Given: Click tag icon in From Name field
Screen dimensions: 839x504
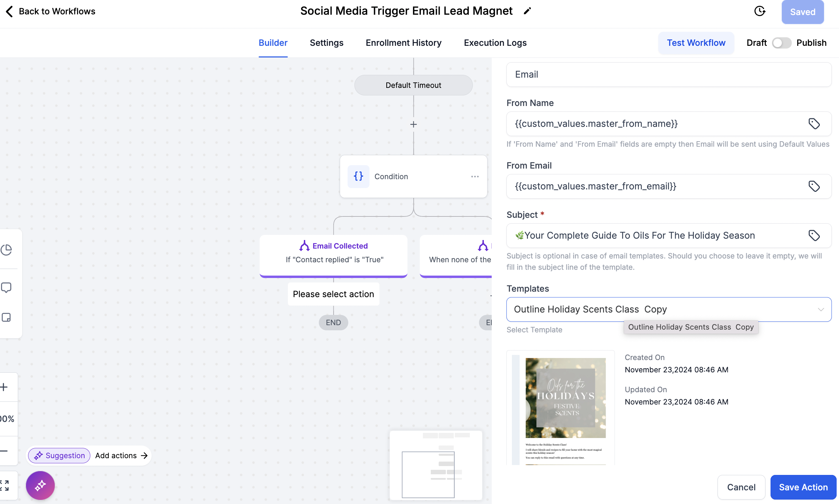Looking at the screenshot, I should [814, 124].
